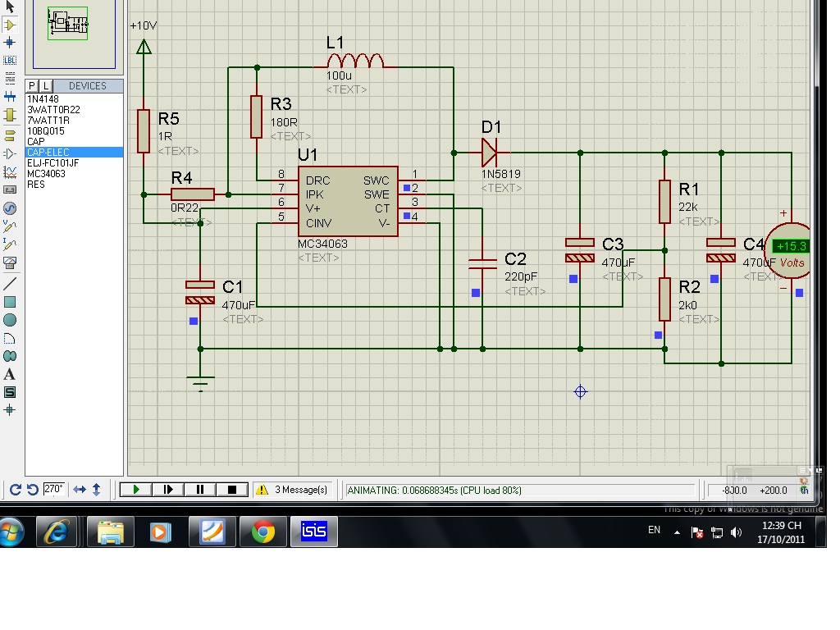Screen dimensions: 840x630
Task: Open Google Chrome from the taskbar
Action: (x=263, y=532)
